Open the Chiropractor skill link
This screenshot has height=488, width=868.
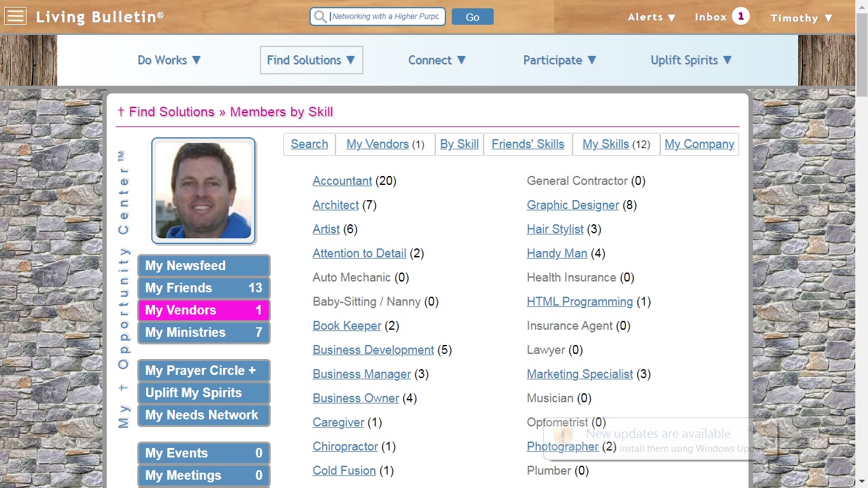pyautogui.click(x=345, y=447)
